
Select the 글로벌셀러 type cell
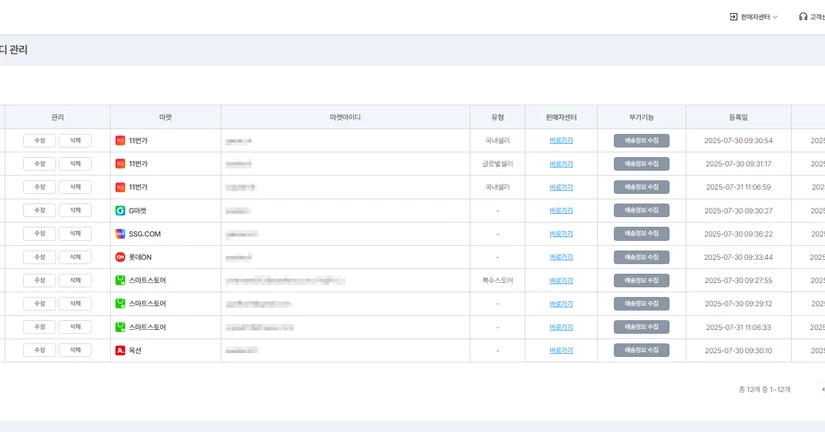pyautogui.click(x=497, y=164)
